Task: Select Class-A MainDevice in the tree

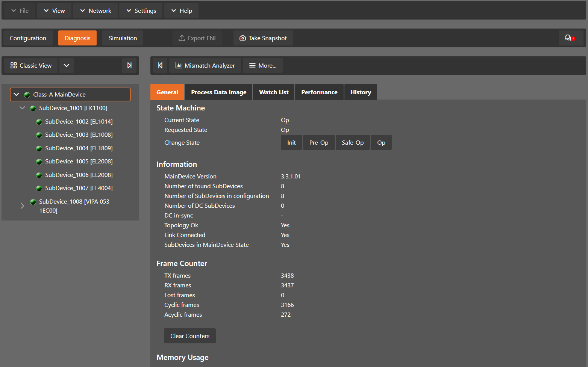Action: (70, 94)
